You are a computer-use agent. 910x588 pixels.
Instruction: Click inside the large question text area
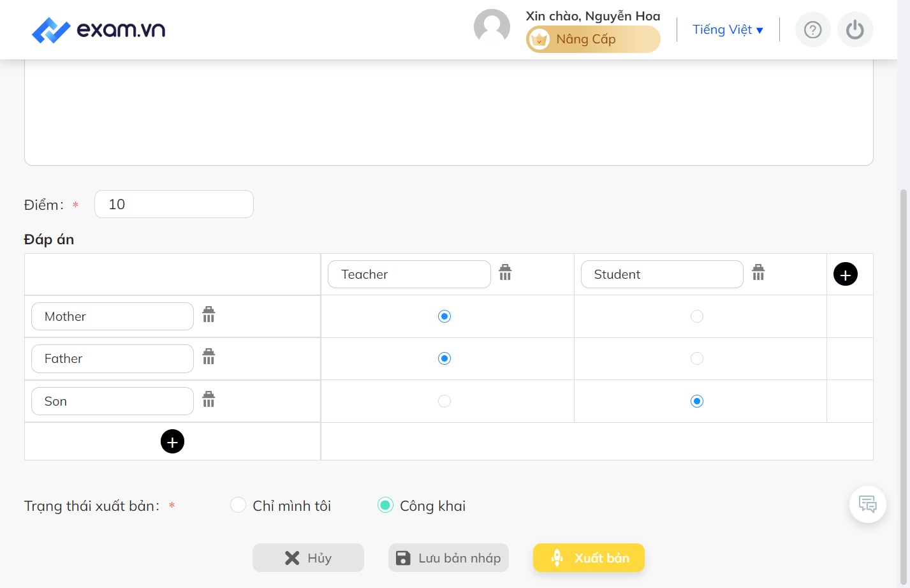pos(449,112)
